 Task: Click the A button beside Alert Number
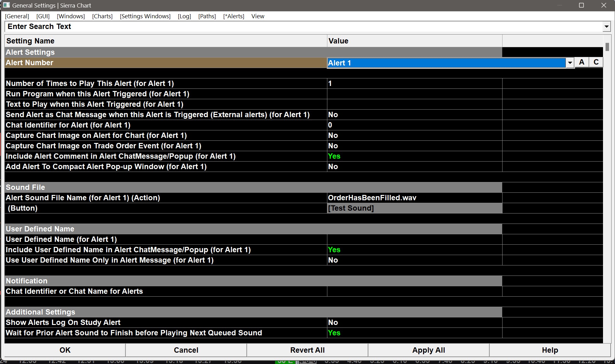tap(582, 62)
